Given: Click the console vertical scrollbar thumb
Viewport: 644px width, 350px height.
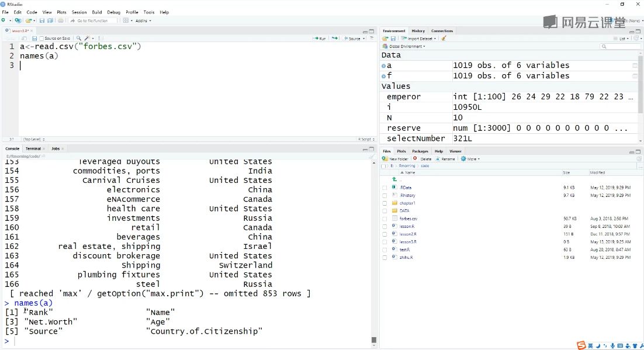Looking at the screenshot, I should (x=374, y=339).
